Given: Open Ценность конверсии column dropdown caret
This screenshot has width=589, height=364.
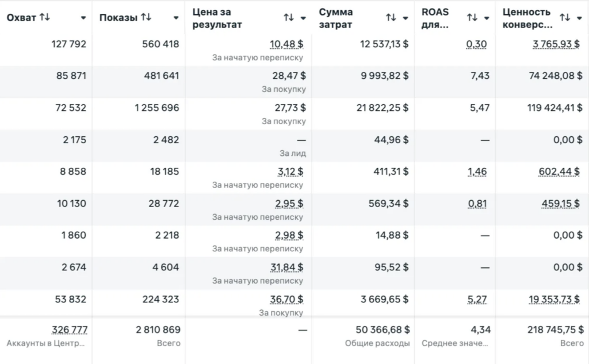Looking at the screenshot, I should [x=579, y=18].
